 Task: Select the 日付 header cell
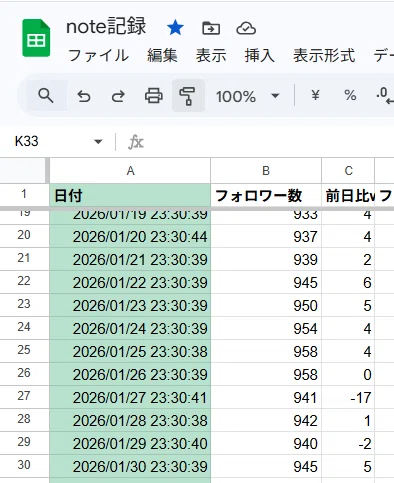[130, 195]
